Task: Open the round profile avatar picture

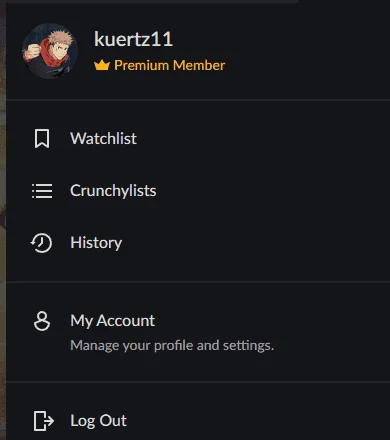Action: click(50, 51)
